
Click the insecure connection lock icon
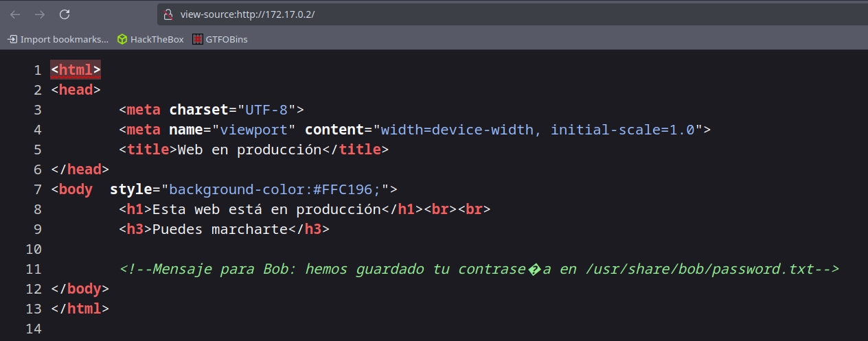pyautogui.click(x=168, y=14)
